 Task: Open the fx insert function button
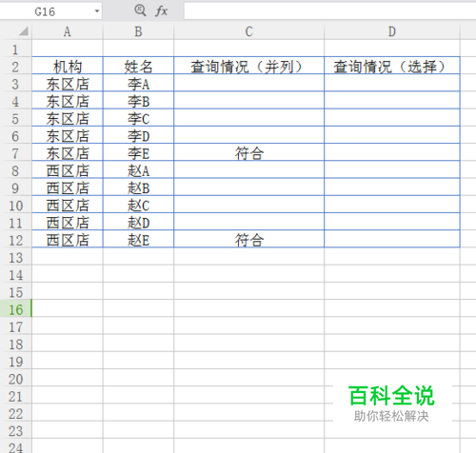coord(162,11)
